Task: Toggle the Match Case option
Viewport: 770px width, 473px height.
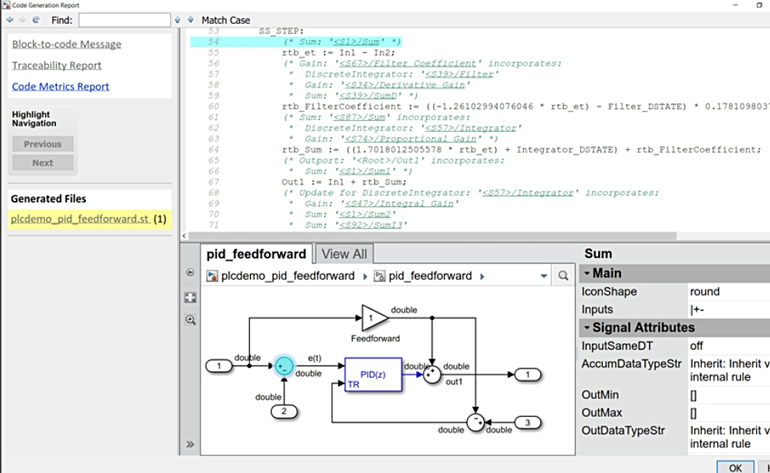Action: (x=226, y=20)
